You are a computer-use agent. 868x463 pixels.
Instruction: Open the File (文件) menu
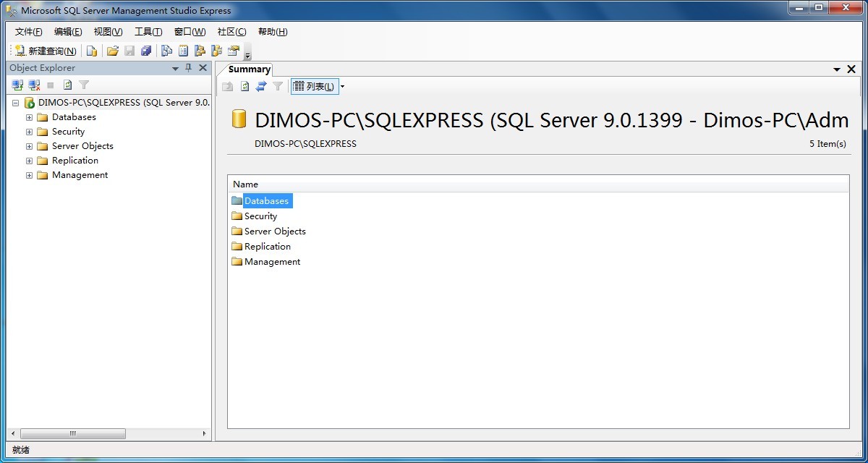pos(28,32)
